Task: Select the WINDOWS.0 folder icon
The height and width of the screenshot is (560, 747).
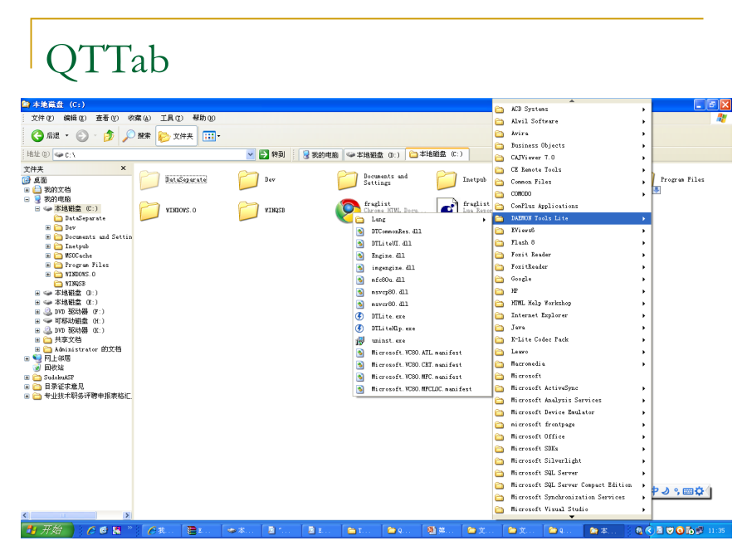Action: 149,211
